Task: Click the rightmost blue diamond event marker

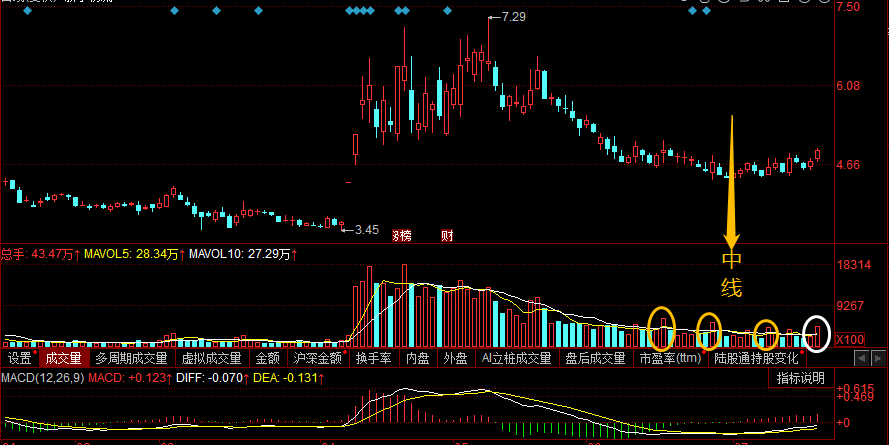Action: point(706,11)
